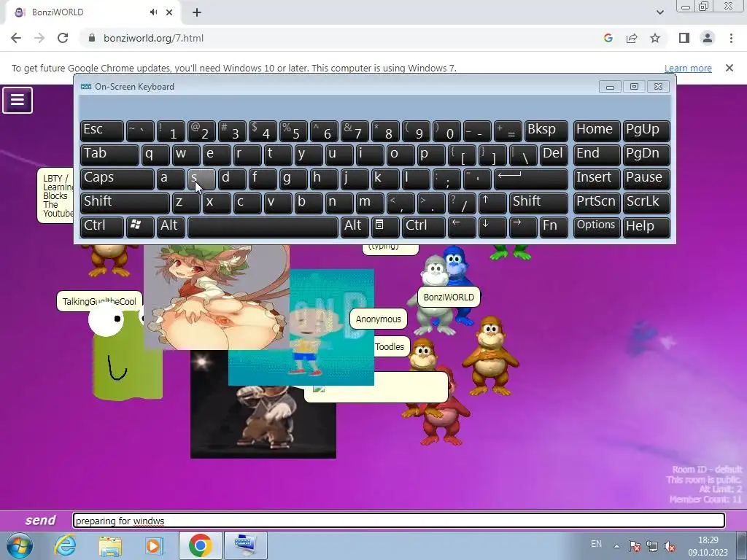Open the Google icon in address bar
Viewport: 747px width, 560px height.
tap(608, 38)
